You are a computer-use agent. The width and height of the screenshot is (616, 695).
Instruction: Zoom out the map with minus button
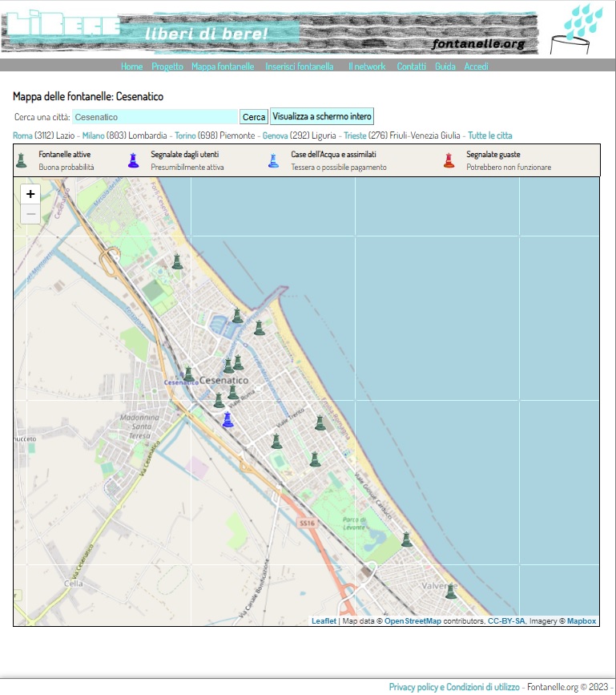(x=30, y=214)
